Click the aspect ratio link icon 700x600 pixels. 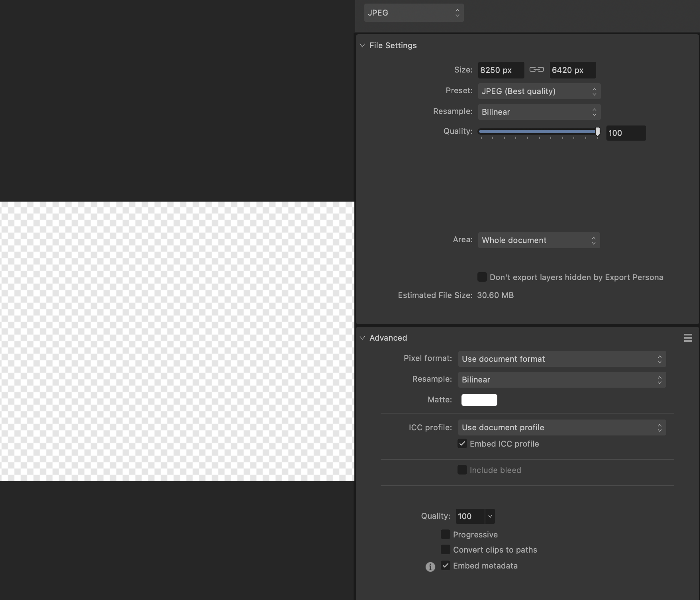[536, 70]
